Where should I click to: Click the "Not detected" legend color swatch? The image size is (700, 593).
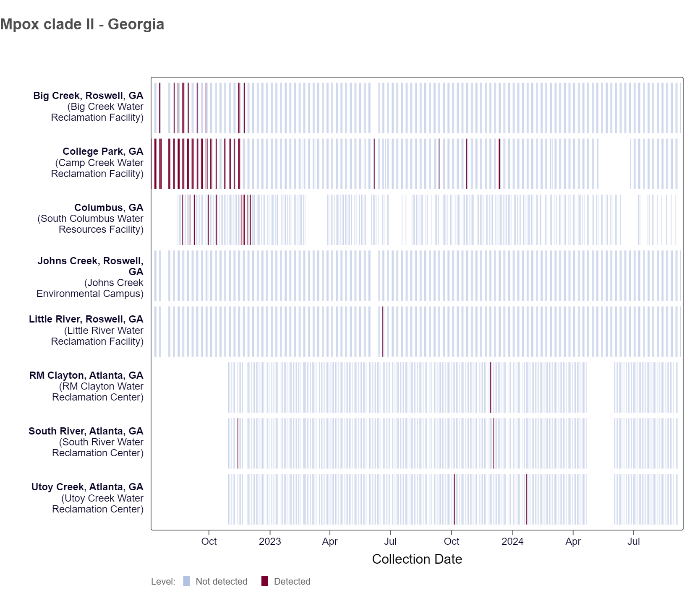pyautogui.click(x=186, y=581)
